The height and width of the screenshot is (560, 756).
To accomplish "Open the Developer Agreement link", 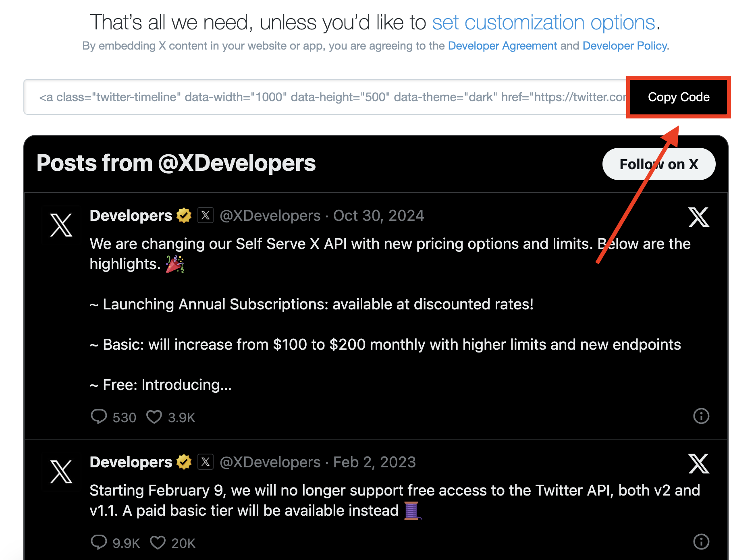I will 502,46.
